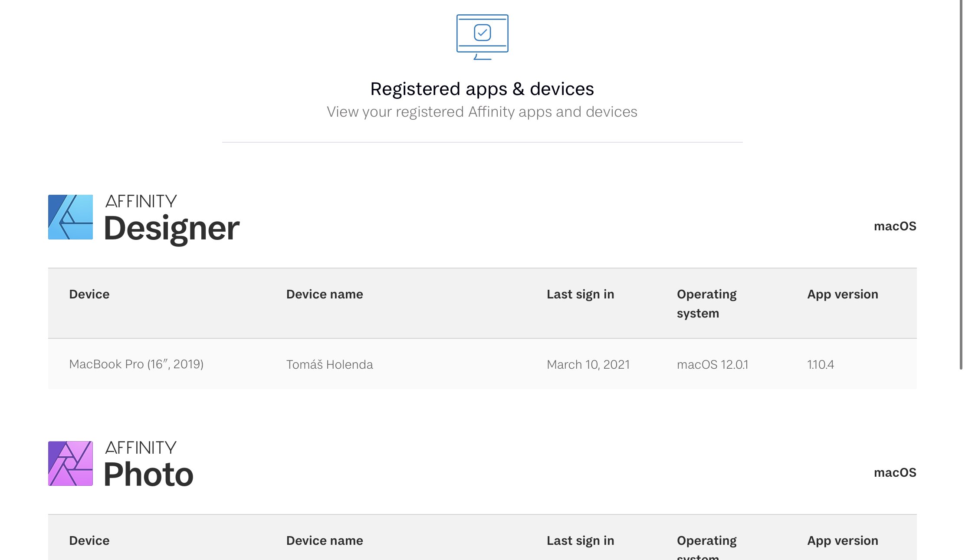
Task: Click the registered devices monitor icon
Action: [482, 37]
